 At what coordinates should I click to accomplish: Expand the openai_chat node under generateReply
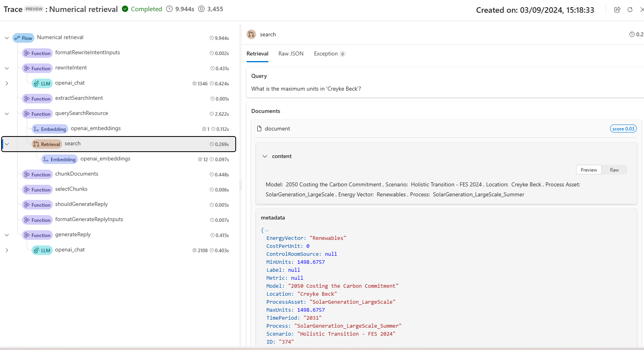click(7, 250)
